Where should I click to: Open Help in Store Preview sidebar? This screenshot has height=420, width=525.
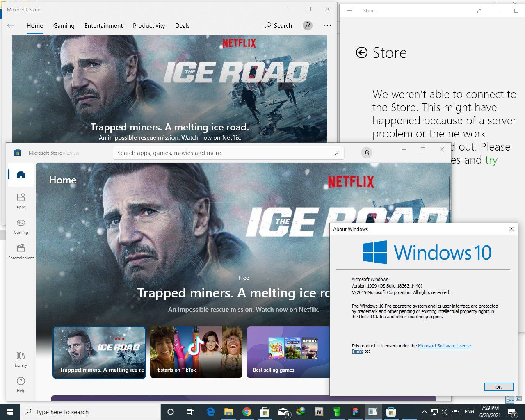point(21,384)
